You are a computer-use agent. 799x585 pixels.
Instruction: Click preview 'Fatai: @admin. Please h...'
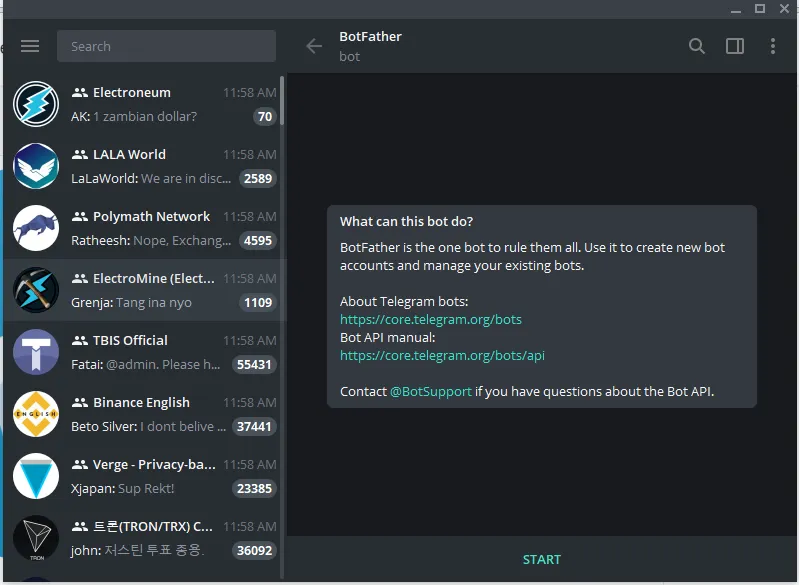[146, 364]
